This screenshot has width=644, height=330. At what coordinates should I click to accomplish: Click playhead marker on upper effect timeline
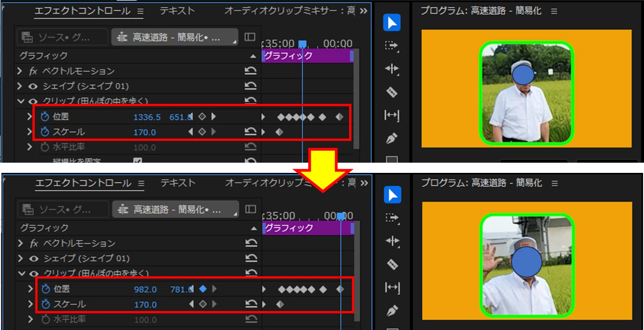pos(302,44)
